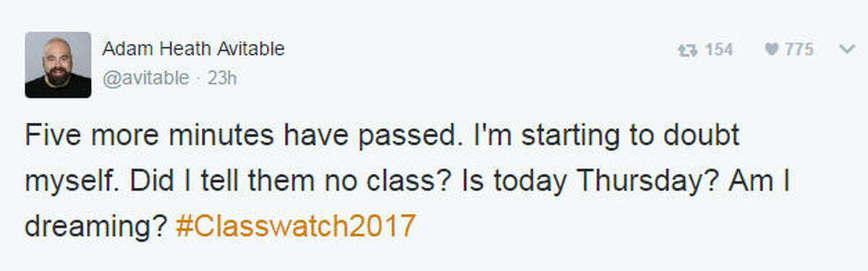Click the word 'Avitable' in the display name
The height and width of the screenshot is (271, 868).
pos(254,49)
